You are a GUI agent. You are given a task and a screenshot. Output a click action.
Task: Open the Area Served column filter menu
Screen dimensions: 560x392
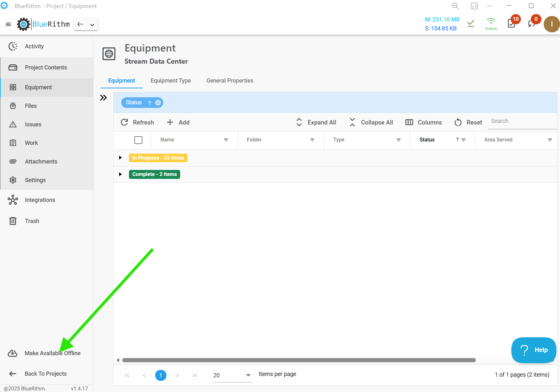(x=550, y=140)
